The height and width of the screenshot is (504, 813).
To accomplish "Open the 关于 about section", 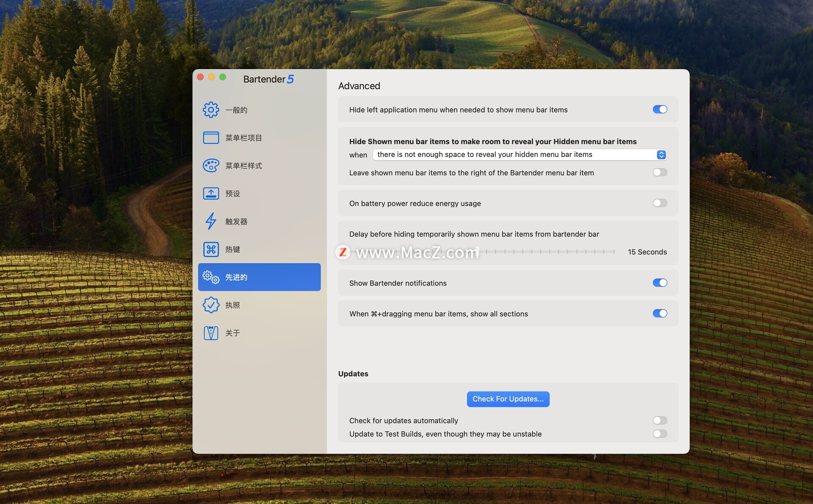I will [x=259, y=333].
